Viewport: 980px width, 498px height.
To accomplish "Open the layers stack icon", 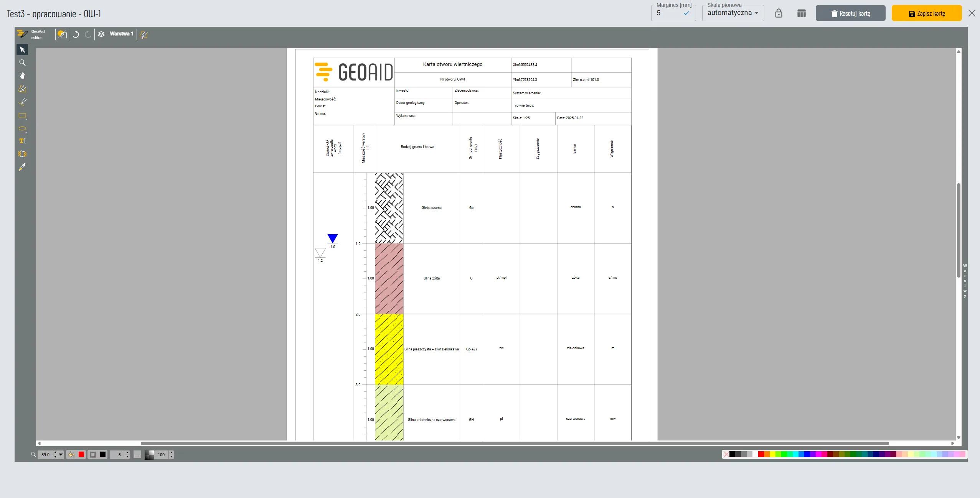I will click(101, 34).
